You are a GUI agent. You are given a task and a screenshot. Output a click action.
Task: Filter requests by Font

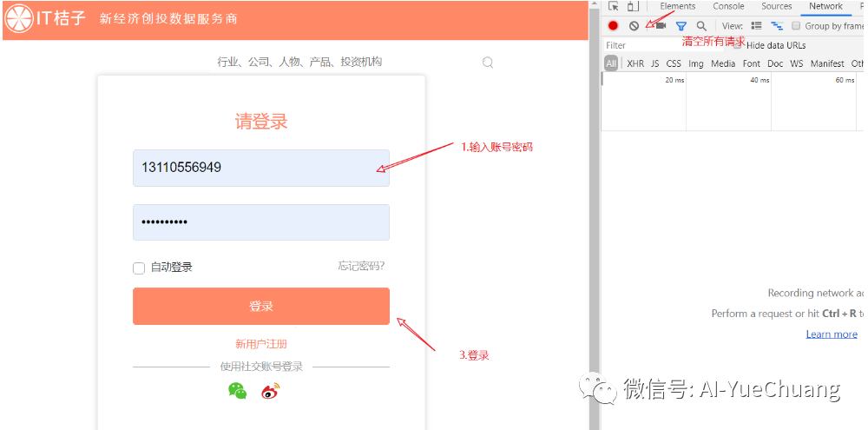[751, 63]
